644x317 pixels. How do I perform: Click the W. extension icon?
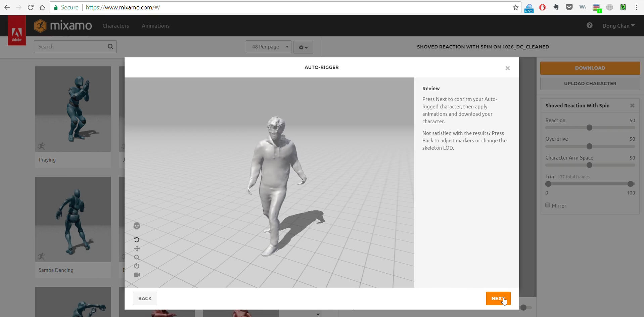(x=583, y=7)
